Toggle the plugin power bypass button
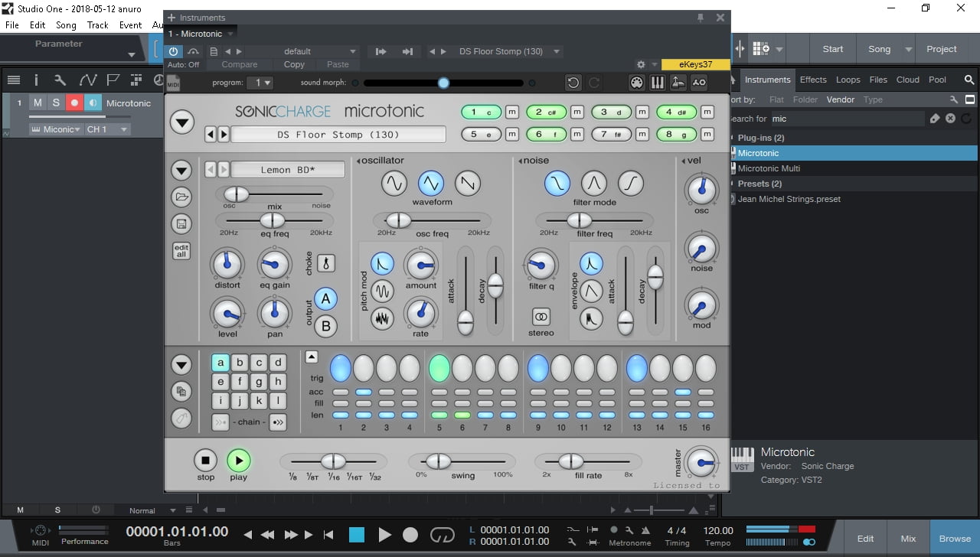 (174, 51)
